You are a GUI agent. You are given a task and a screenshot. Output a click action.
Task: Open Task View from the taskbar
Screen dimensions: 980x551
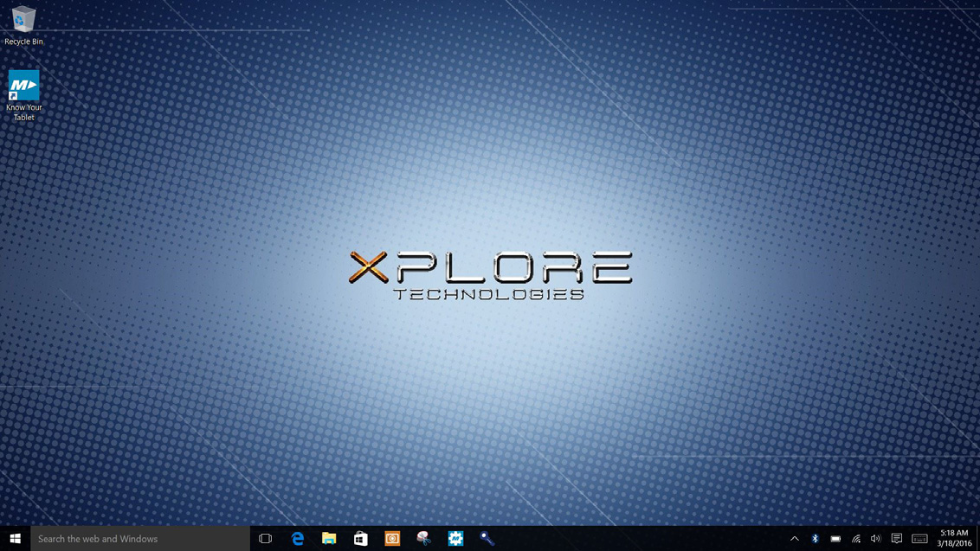click(x=265, y=539)
